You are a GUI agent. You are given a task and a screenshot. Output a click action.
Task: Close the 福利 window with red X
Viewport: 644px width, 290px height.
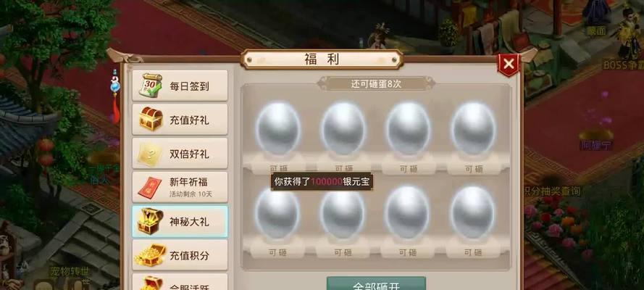509,64
